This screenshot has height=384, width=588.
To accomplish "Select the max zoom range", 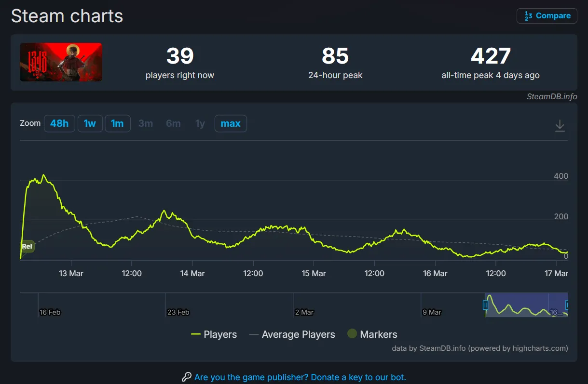I will tap(231, 123).
